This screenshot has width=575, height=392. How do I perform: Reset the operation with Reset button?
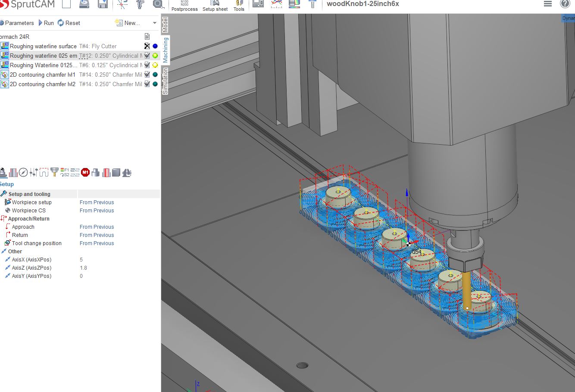(69, 23)
